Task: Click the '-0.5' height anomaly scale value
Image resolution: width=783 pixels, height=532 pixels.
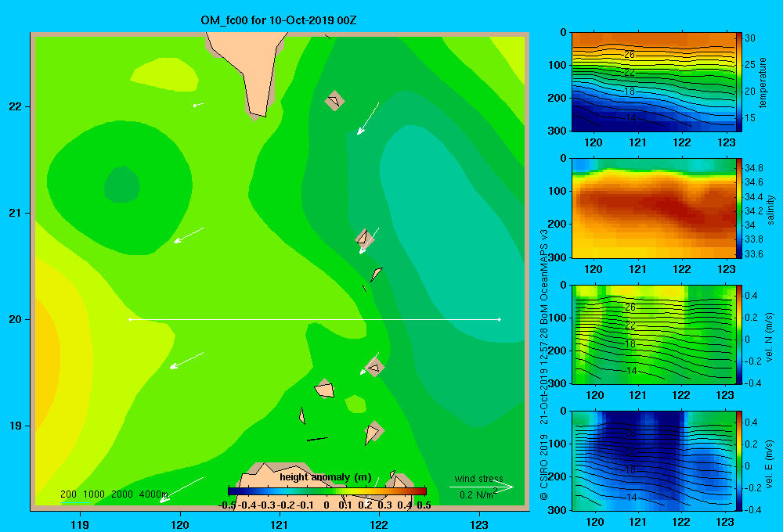Action: 227,505
